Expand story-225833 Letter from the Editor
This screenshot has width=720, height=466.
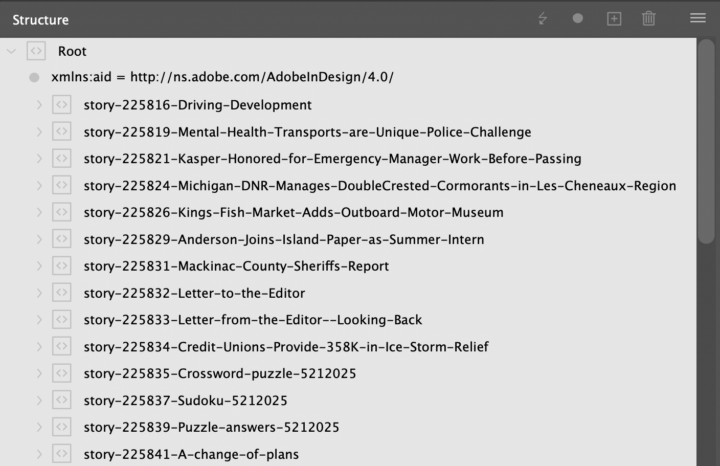[x=39, y=320]
